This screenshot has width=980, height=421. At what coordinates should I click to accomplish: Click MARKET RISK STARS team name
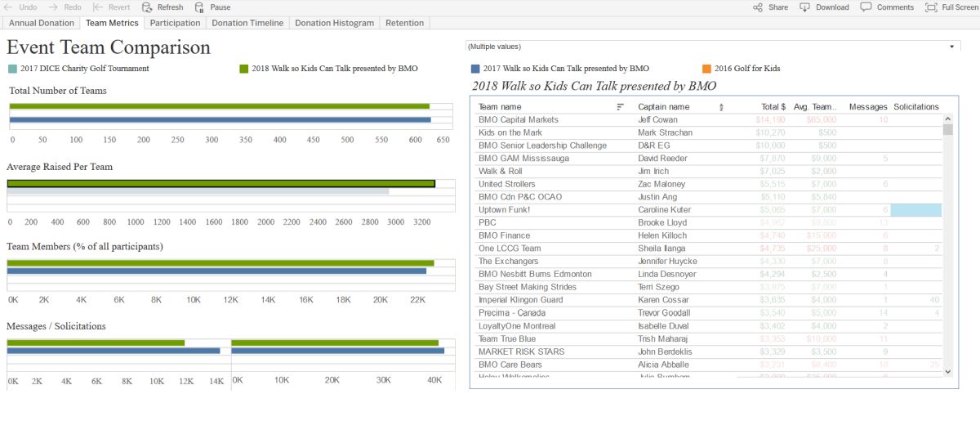click(x=522, y=352)
